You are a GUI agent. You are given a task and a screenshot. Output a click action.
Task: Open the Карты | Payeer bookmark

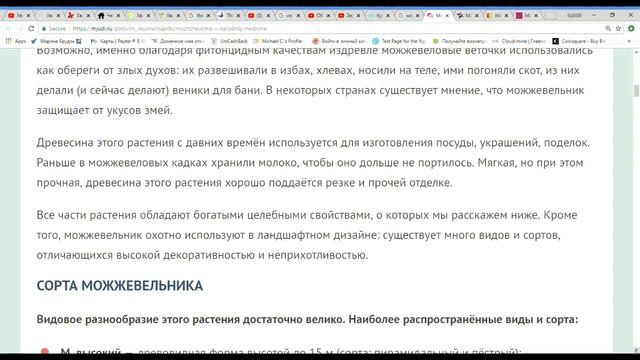click(118, 41)
